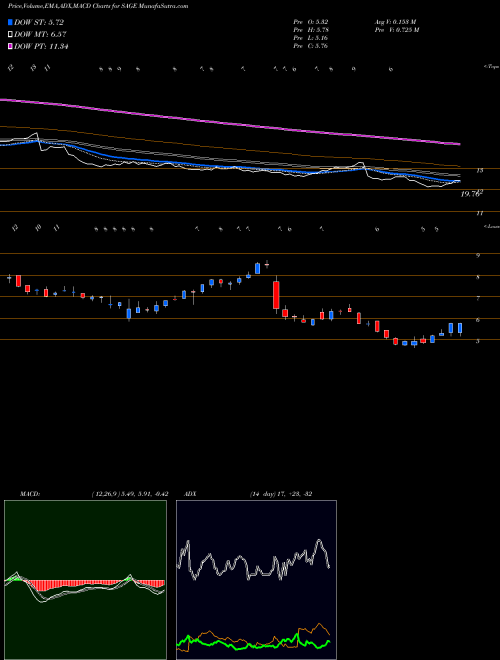
Task: Click the upper chart axis label 11
Action: pos(479,213)
